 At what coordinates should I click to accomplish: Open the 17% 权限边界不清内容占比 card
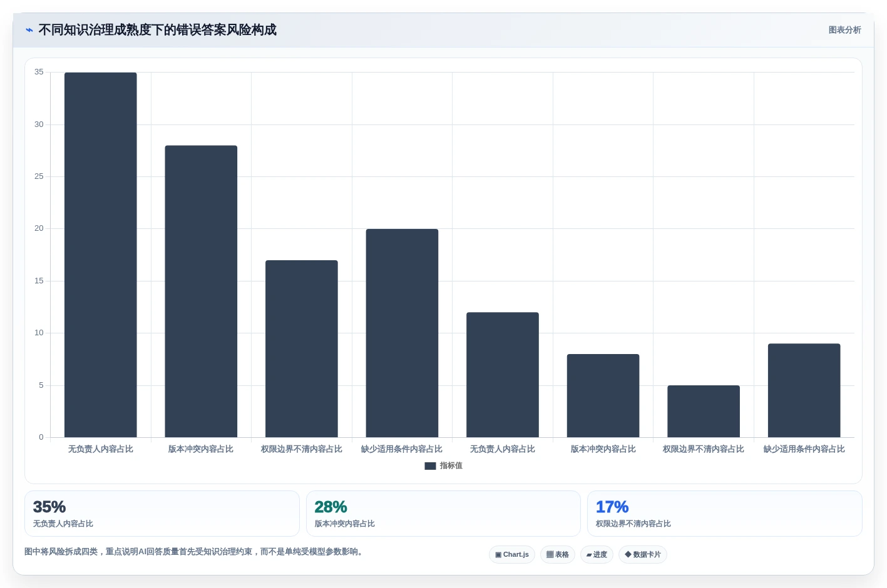point(724,514)
